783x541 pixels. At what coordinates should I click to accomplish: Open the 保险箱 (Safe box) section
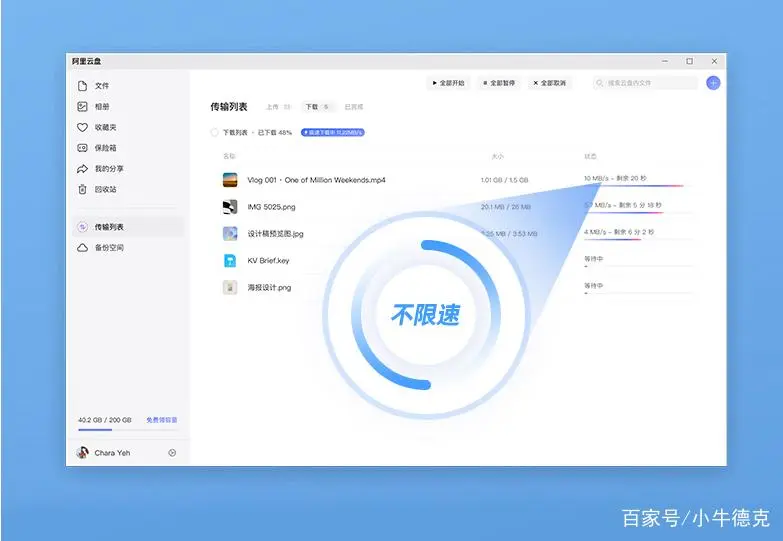(83, 148)
